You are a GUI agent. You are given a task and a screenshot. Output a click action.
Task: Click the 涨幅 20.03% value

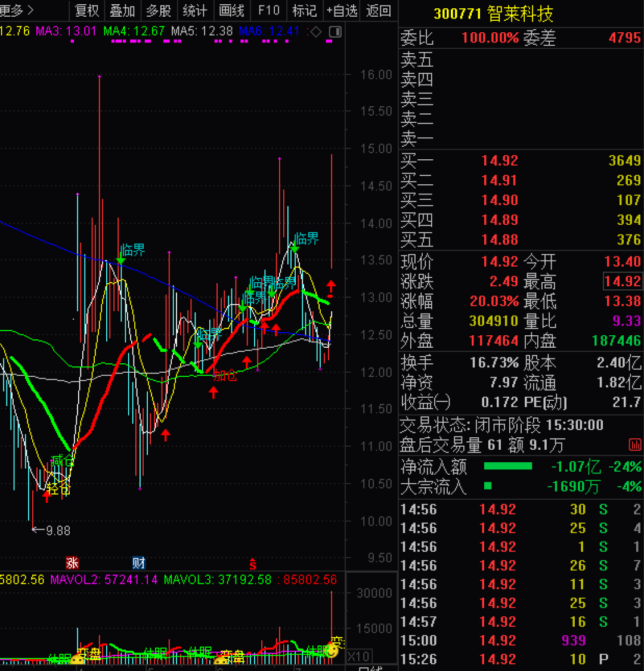tap(494, 301)
